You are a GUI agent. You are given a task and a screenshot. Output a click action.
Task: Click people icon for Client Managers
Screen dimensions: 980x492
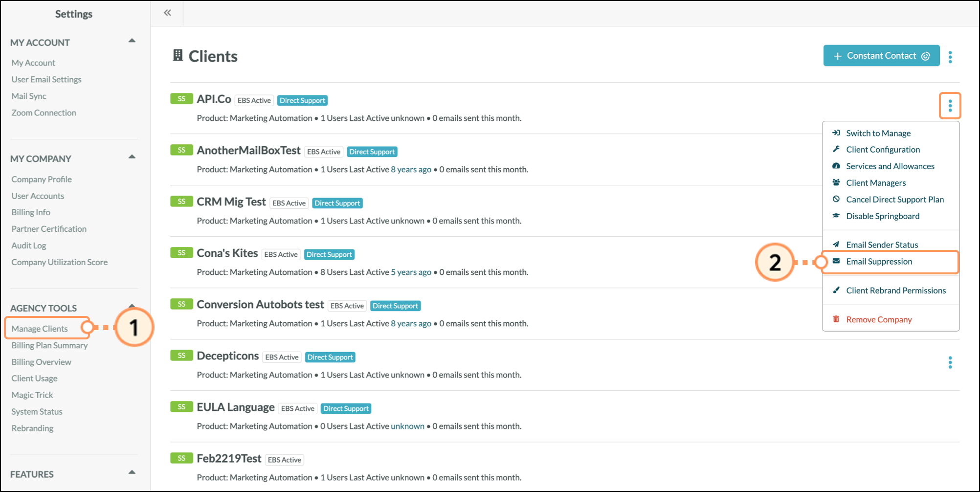(x=836, y=182)
